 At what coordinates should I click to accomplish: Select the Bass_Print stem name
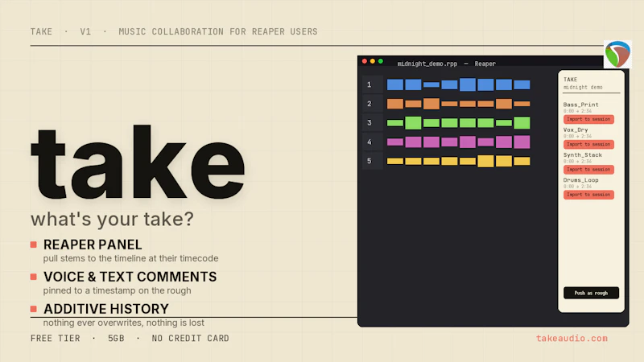(580, 105)
